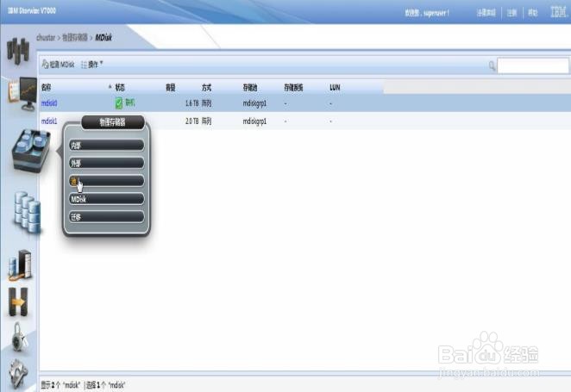Click the 状态 column header
The height and width of the screenshot is (392, 571).
click(x=120, y=87)
